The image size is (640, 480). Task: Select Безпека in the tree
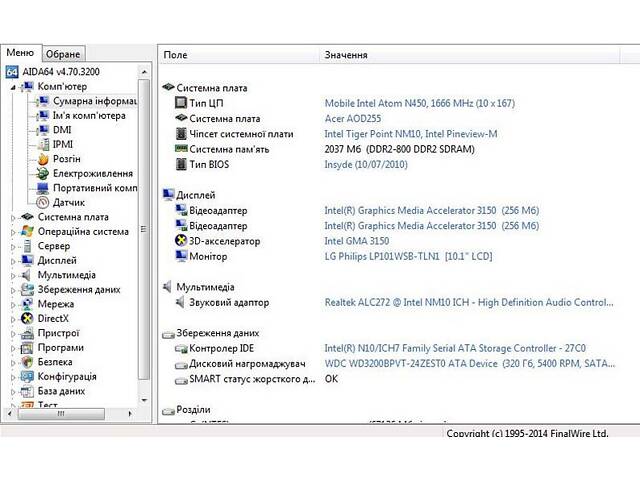coord(55,362)
